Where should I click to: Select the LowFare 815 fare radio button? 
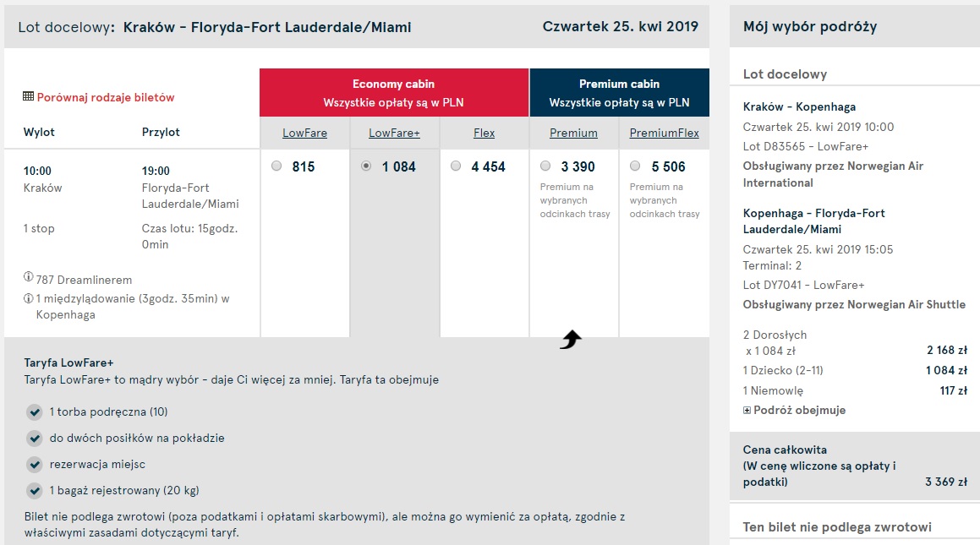[276, 166]
